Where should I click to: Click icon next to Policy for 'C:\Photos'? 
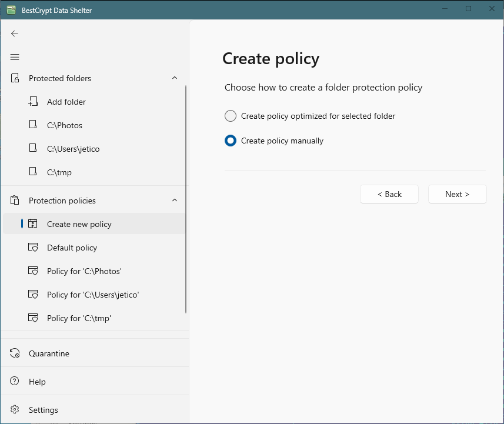click(x=33, y=271)
